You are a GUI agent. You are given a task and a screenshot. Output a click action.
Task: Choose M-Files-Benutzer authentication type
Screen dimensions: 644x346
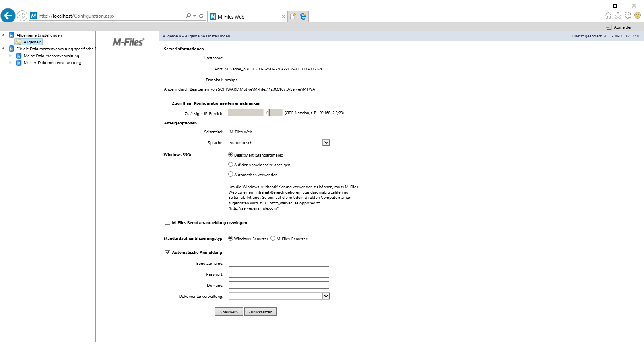click(273, 238)
